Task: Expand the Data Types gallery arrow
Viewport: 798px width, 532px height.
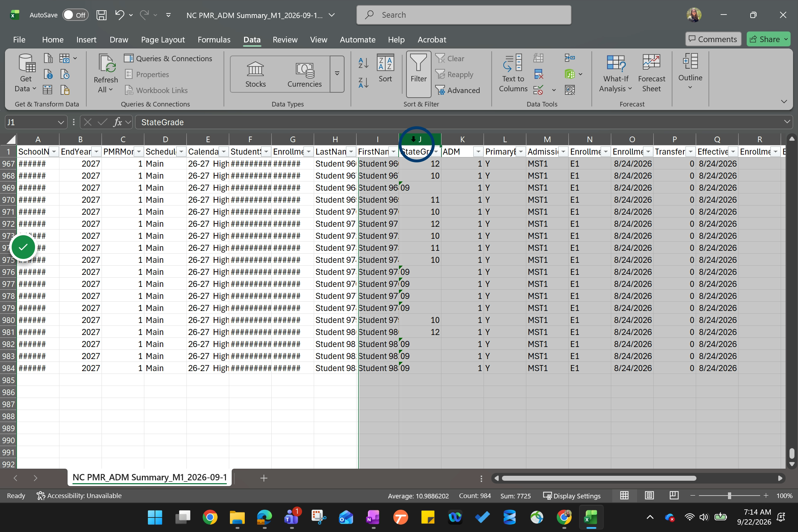Action: pyautogui.click(x=337, y=74)
